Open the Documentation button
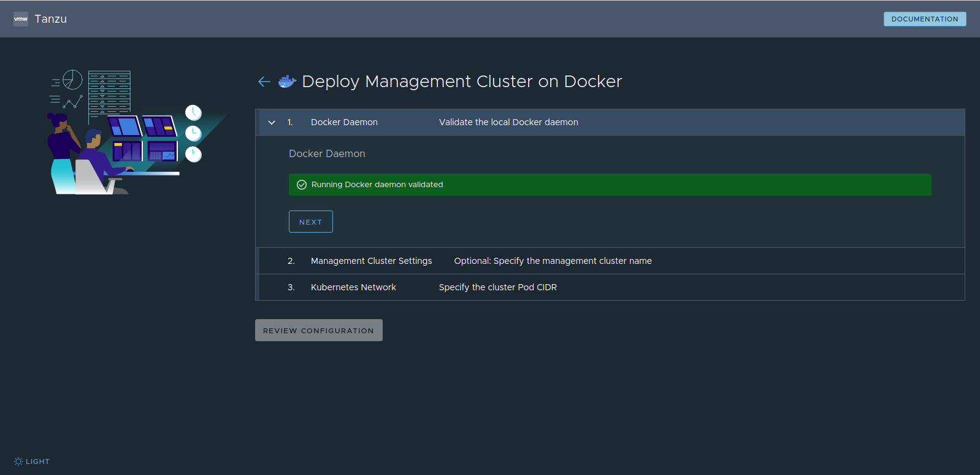Image resolution: width=980 pixels, height=475 pixels. tap(925, 19)
